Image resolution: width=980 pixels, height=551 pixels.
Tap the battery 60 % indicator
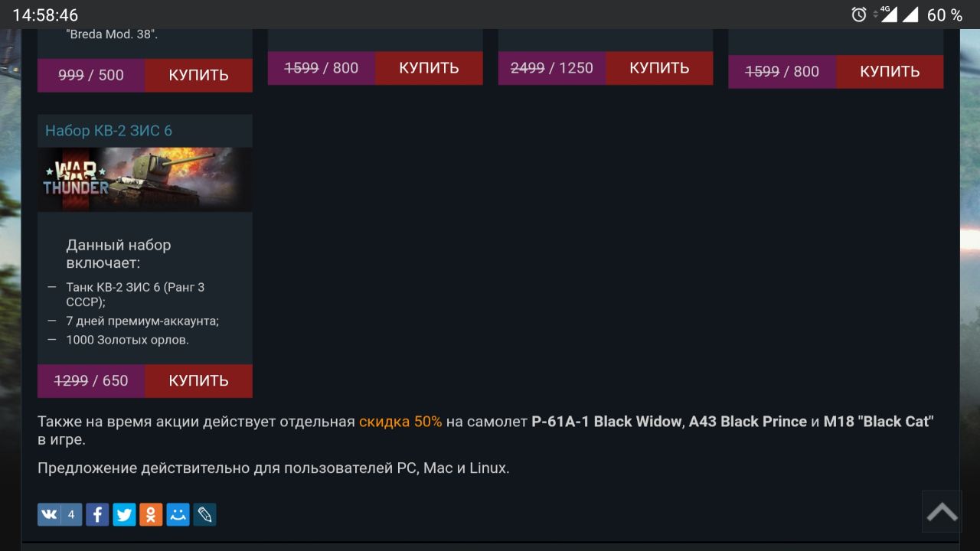coord(944,15)
